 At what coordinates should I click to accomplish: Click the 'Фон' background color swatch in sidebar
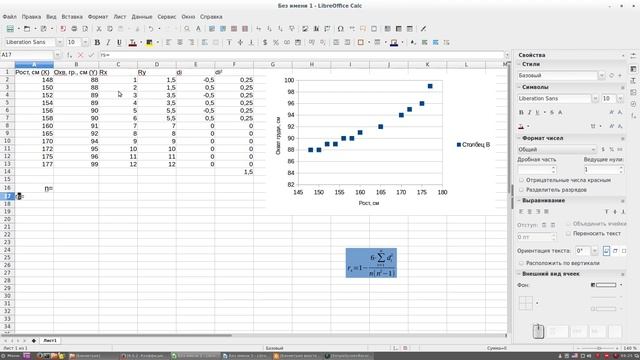click(604, 285)
